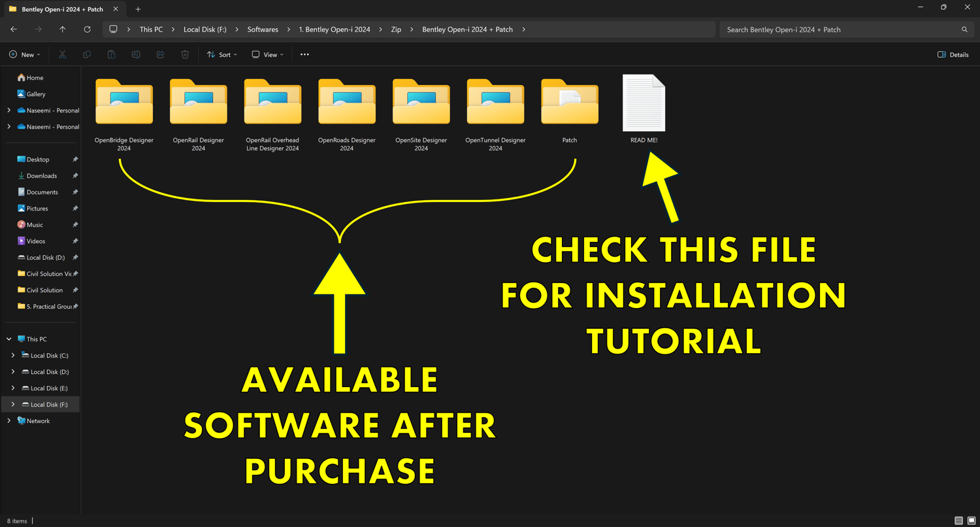The image size is (980, 527).
Task: Go to Softwares in the breadcrumb
Action: pos(263,29)
